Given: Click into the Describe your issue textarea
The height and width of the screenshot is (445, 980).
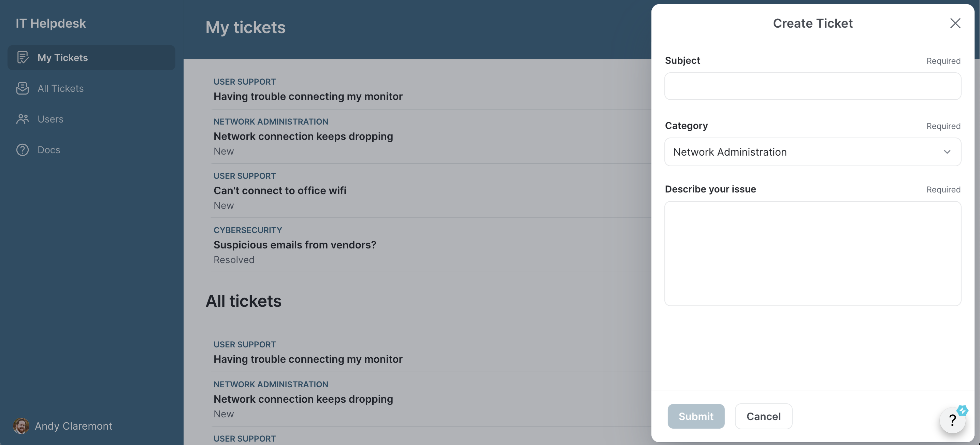Looking at the screenshot, I should tap(812, 253).
